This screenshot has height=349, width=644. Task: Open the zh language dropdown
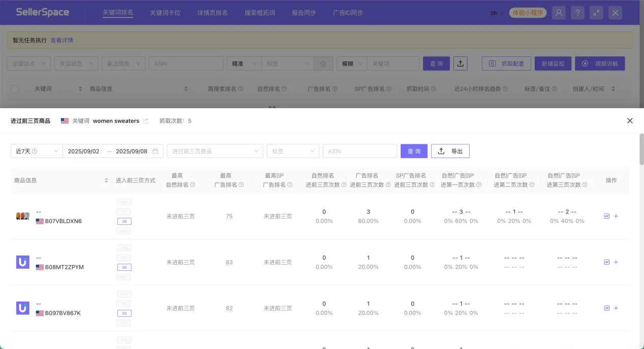pyautogui.click(x=497, y=13)
